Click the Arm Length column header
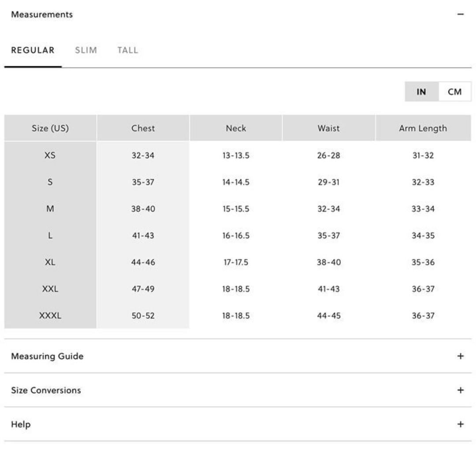The height and width of the screenshot is (476, 476). 423,128
